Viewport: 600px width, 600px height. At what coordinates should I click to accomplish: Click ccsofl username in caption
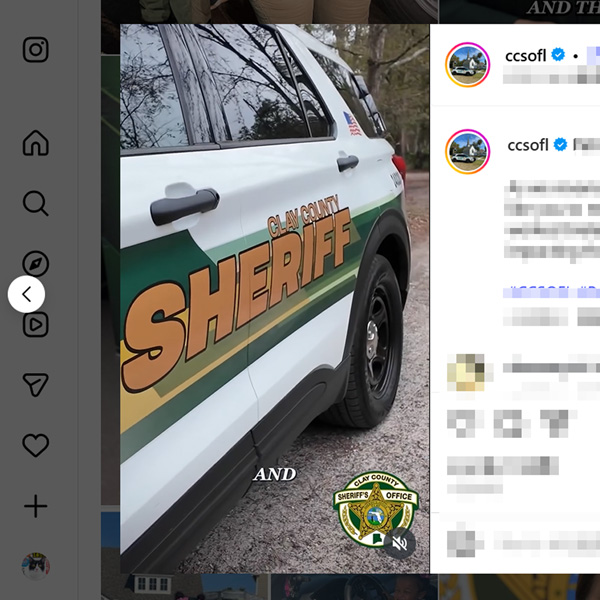[528, 145]
